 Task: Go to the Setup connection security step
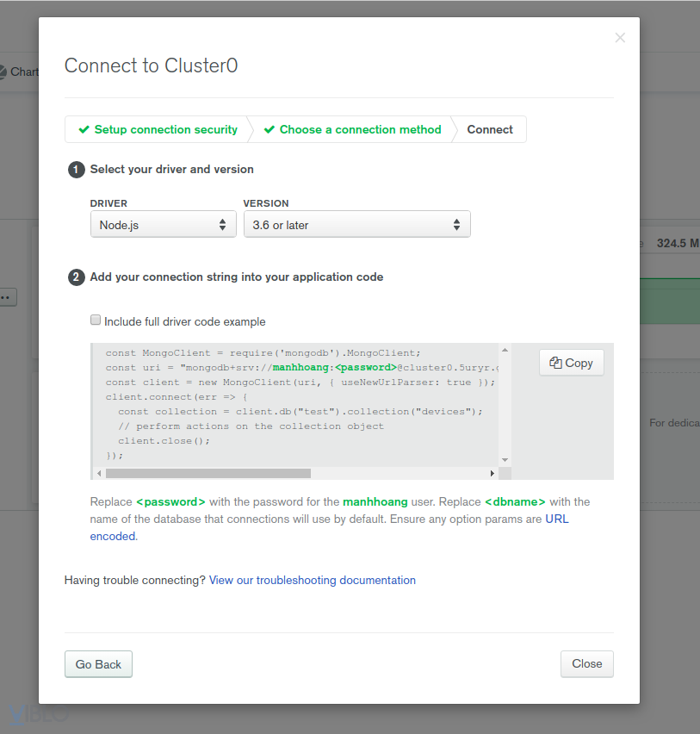tap(165, 130)
